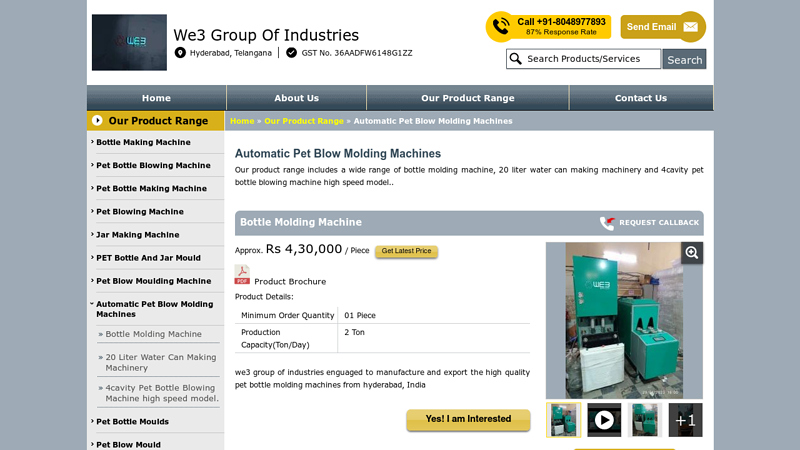Open the +1 more images thumbnail

685,420
